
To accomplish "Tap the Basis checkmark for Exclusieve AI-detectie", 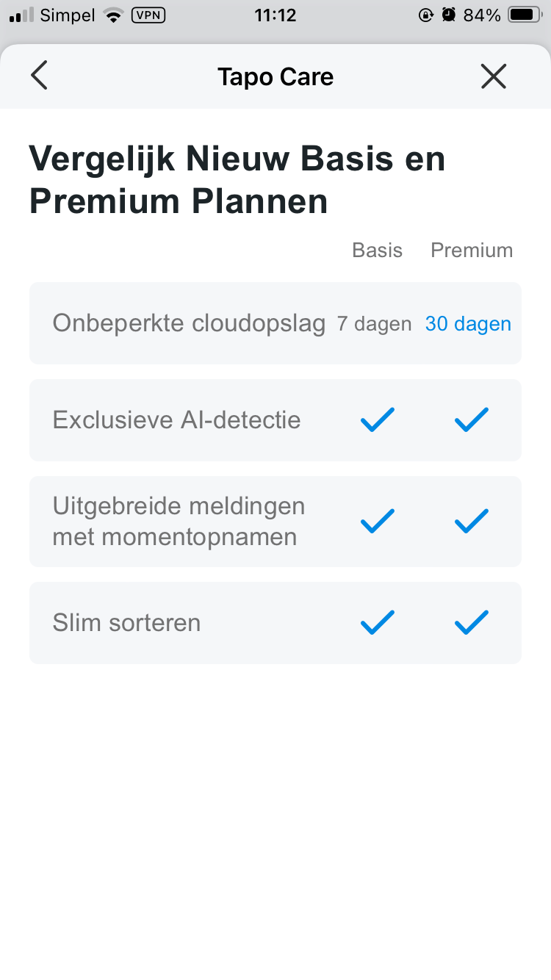I will click(378, 420).
